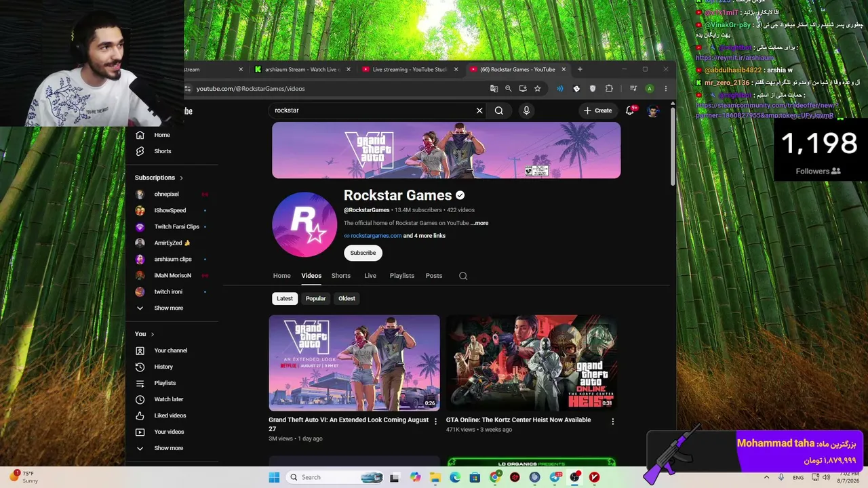Screen dimensions: 868x488
Task: Go to the channel Live tab
Action: tap(370, 276)
